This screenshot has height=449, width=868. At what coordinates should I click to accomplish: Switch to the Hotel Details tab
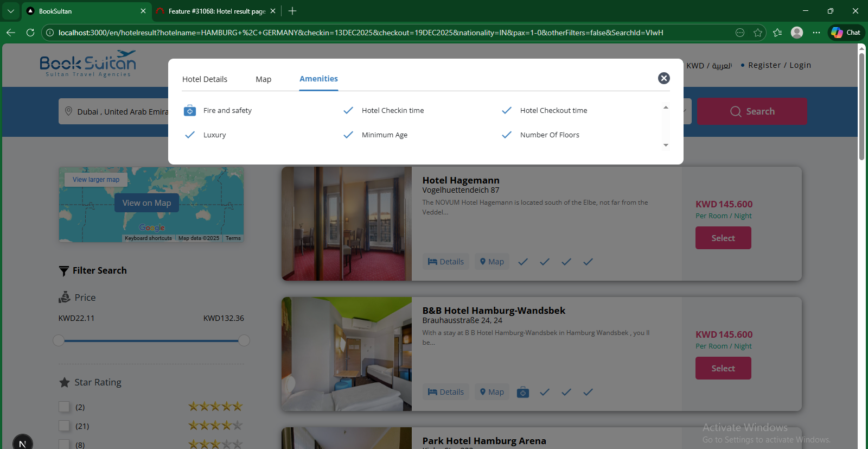(205, 79)
